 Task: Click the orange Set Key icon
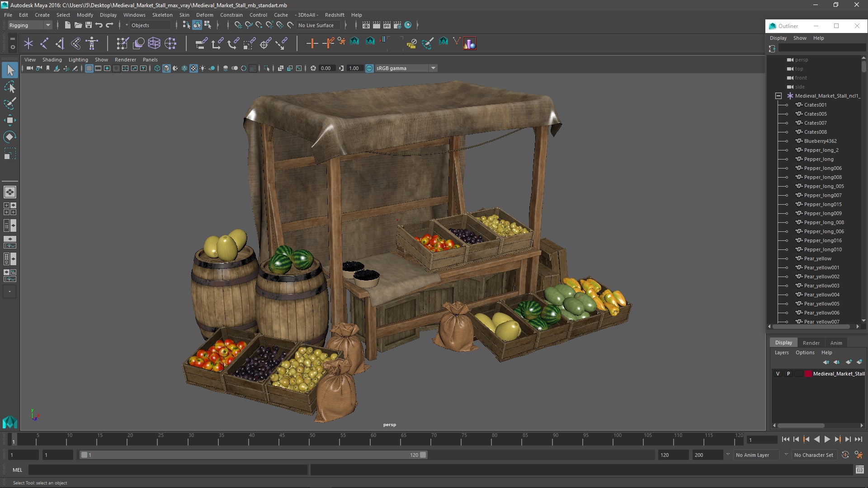click(x=312, y=43)
